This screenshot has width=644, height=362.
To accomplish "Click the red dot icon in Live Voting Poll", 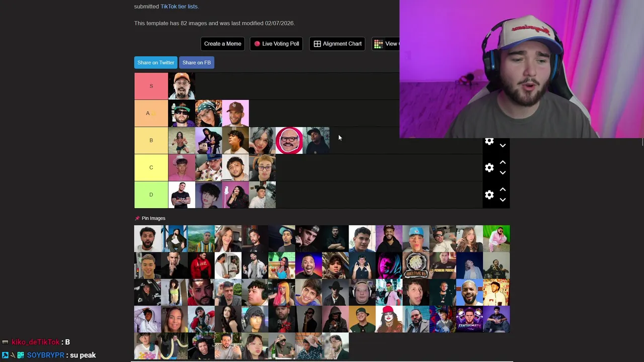I will coord(257,44).
